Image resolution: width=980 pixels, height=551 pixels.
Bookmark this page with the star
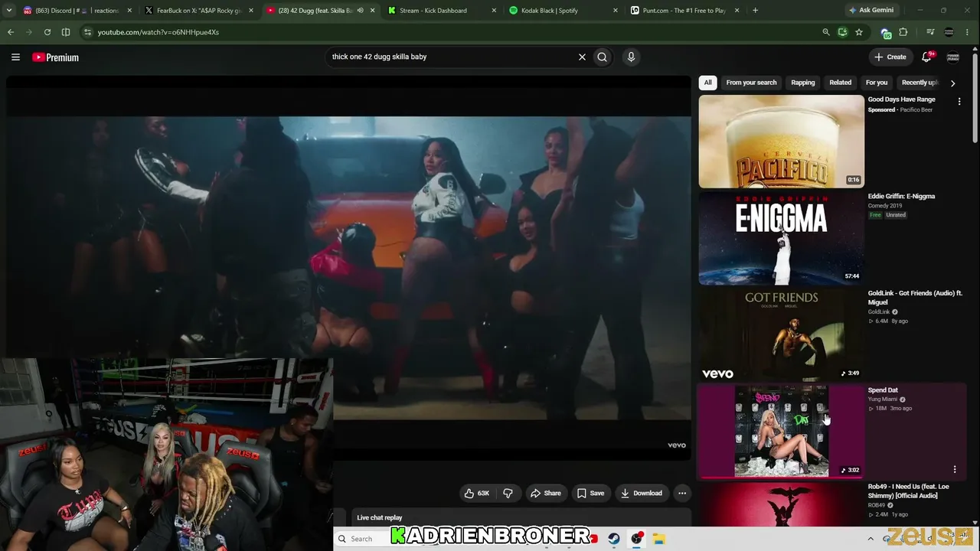(859, 32)
